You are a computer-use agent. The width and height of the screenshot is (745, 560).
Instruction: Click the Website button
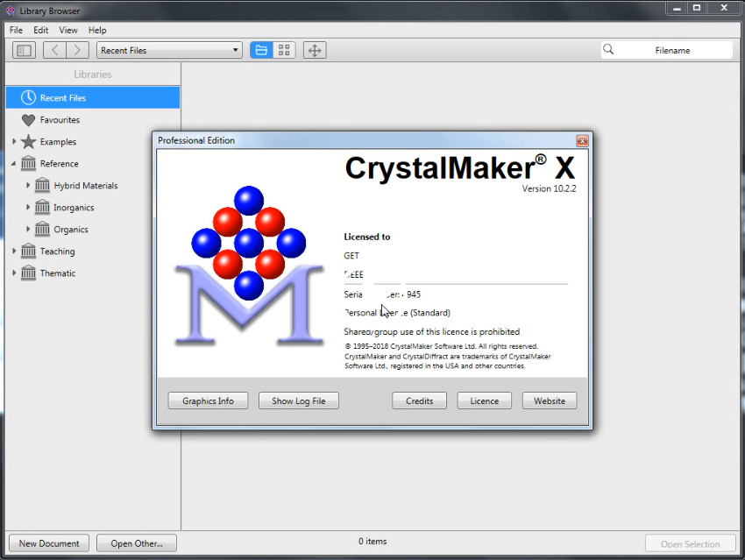coord(550,401)
